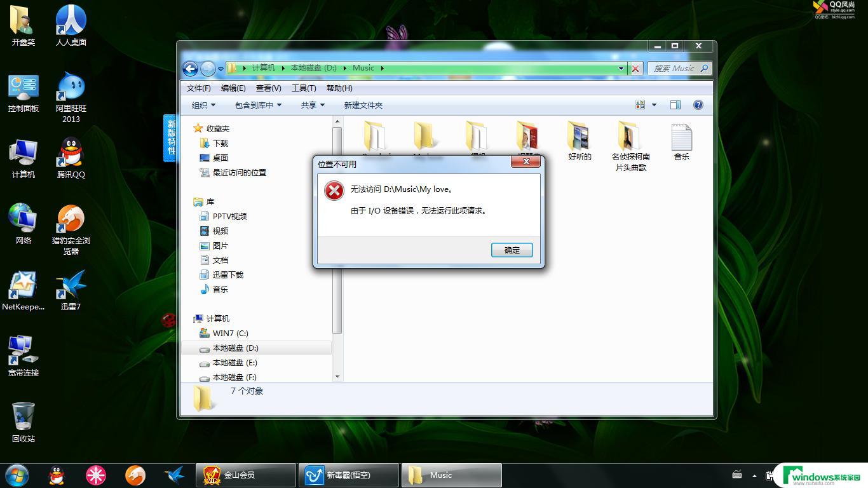The width and height of the screenshot is (868, 488).
Task: Open the 工具(T) menu
Action: click(304, 88)
